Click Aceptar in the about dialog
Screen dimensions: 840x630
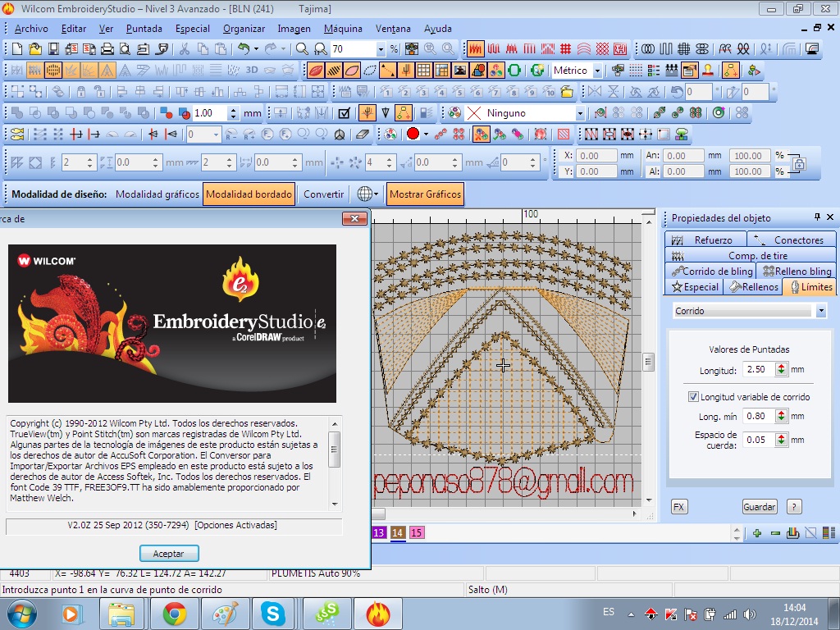[x=169, y=554]
